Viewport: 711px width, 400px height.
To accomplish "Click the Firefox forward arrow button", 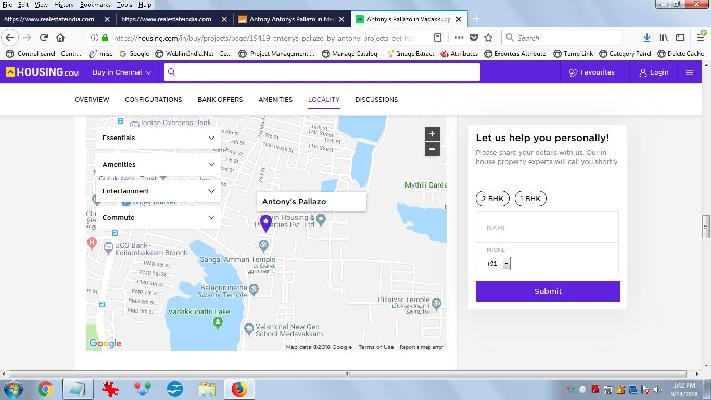I will pos(27,38).
